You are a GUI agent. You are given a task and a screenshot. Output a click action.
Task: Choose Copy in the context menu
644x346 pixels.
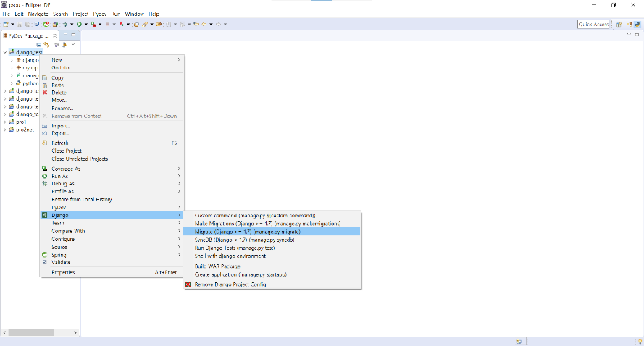point(112,77)
